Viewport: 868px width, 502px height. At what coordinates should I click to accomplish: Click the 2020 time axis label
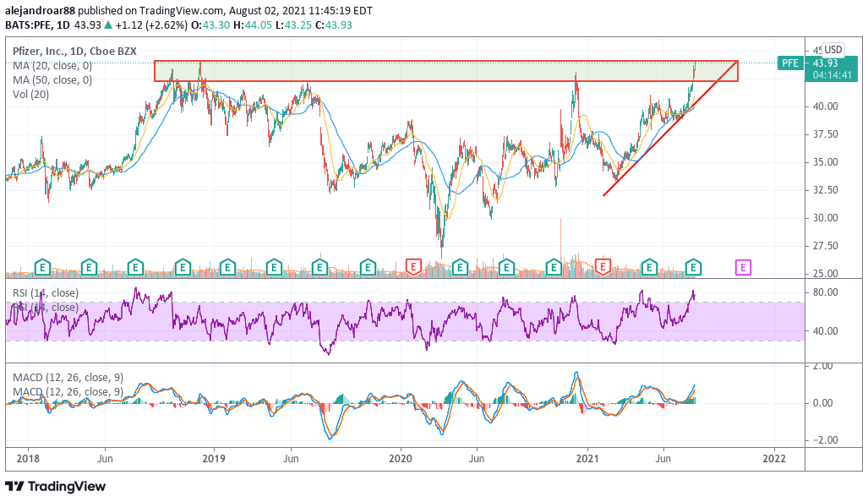point(401,459)
